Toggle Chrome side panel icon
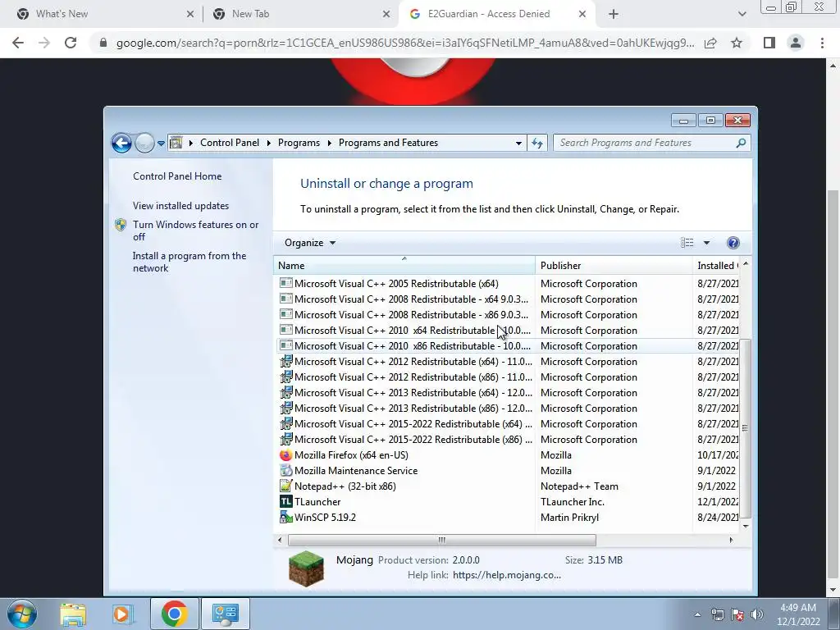This screenshot has width=840, height=630. tap(769, 43)
